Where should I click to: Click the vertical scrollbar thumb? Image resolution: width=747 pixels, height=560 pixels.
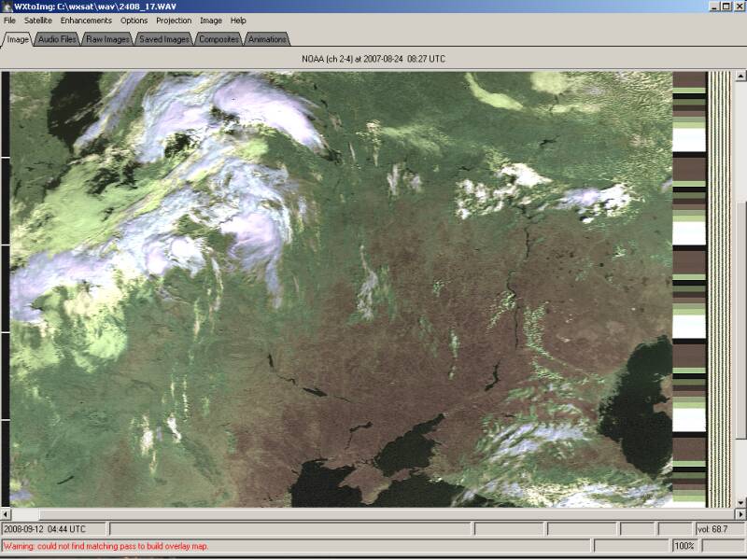[x=740, y=320]
